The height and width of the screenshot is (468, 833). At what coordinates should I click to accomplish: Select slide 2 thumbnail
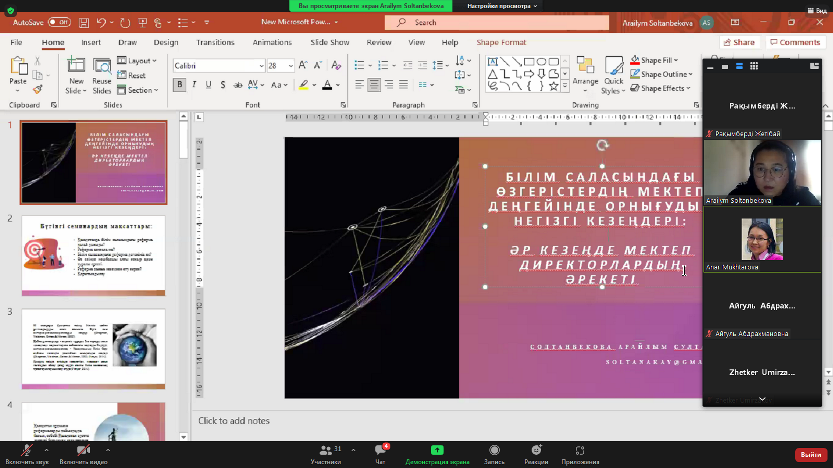click(94, 255)
